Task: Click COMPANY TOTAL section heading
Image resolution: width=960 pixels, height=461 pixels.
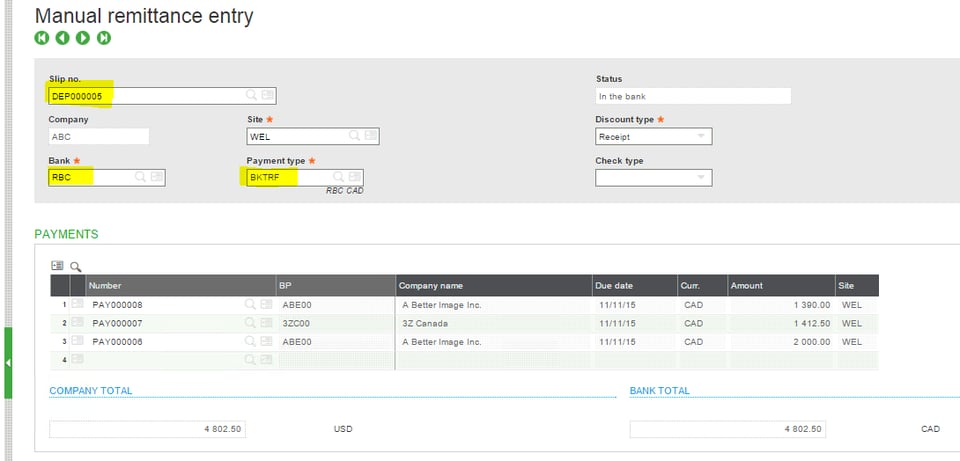Action: pyautogui.click(x=91, y=391)
